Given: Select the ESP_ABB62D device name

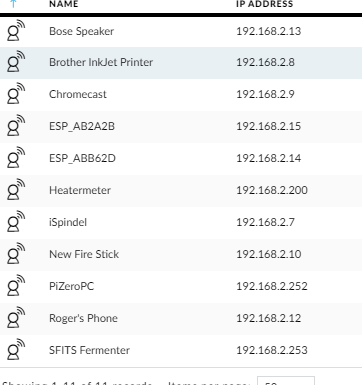Looking at the screenshot, I should coord(82,158).
